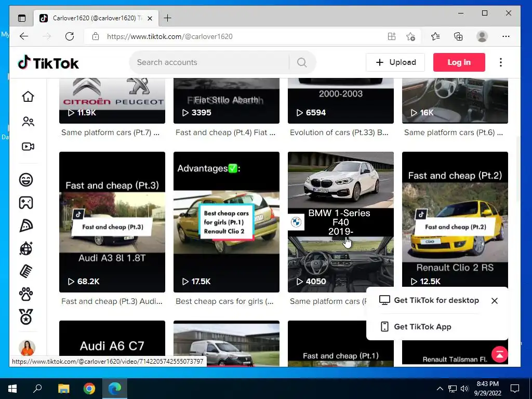Close the Carlover1620 tab
Image resolution: width=532 pixels, height=399 pixels.
[x=150, y=18]
